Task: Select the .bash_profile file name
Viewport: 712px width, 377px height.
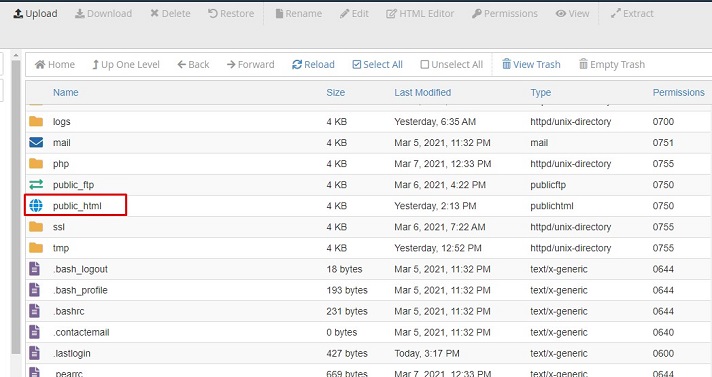Action: click(80, 290)
